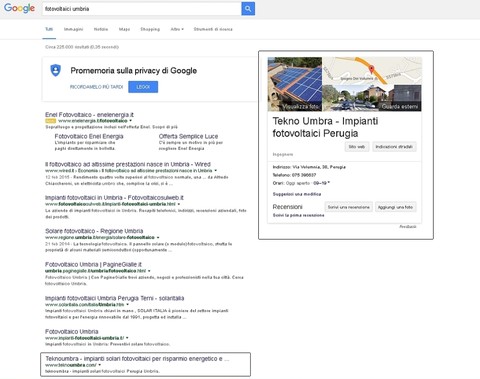The image size is (480, 379).
Task: Click inside the search query field
Action: click(x=142, y=9)
